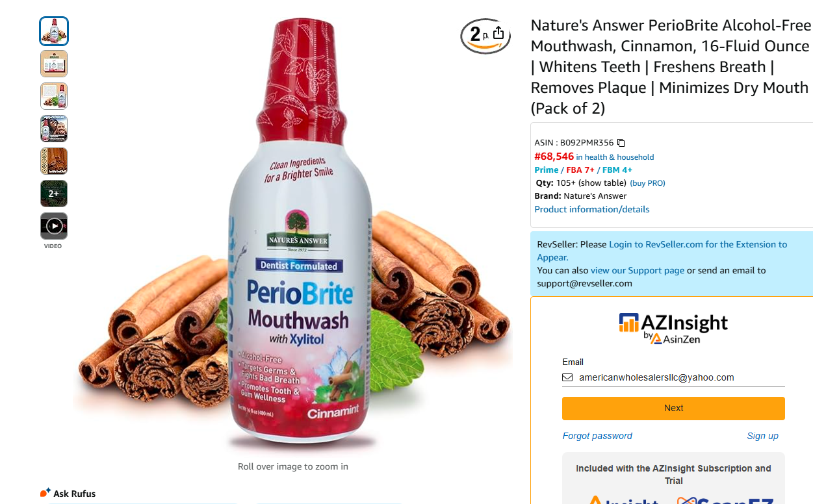813x504 pixels.
Task: Click the share icon above the product image
Action: (498, 32)
